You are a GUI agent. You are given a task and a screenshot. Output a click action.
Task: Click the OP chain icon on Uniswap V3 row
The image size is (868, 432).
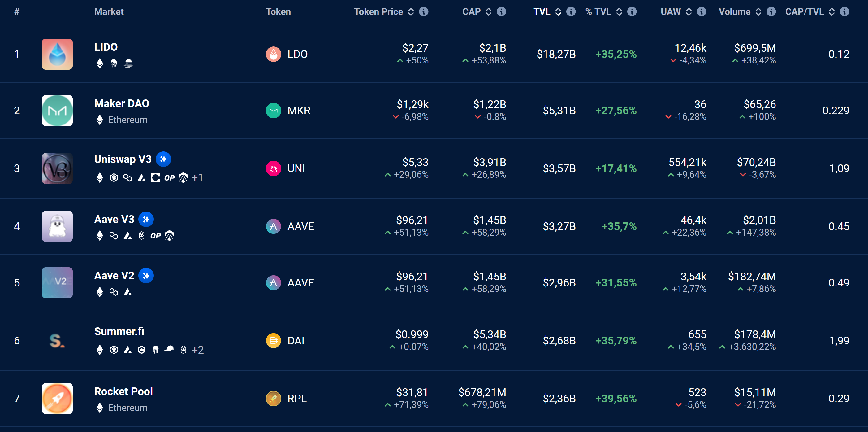point(170,178)
